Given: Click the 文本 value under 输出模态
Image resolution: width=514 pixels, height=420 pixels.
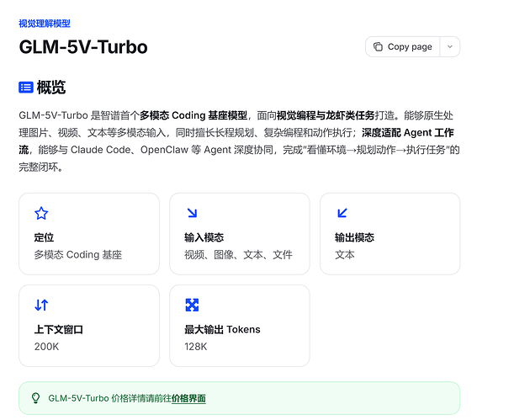Looking at the screenshot, I should coord(345,255).
